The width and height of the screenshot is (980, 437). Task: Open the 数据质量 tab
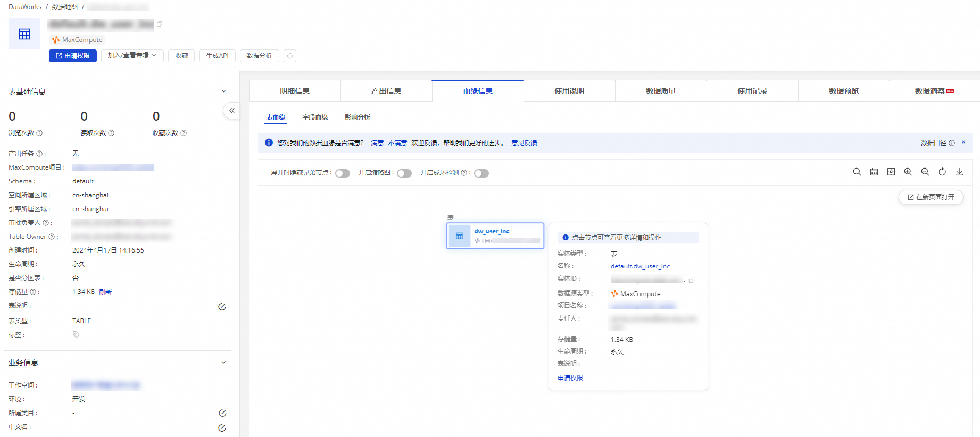point(661,91)
